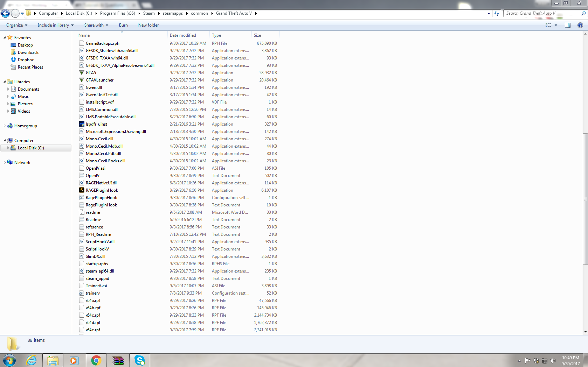Open Desktop in Favorites

[25, 45]
